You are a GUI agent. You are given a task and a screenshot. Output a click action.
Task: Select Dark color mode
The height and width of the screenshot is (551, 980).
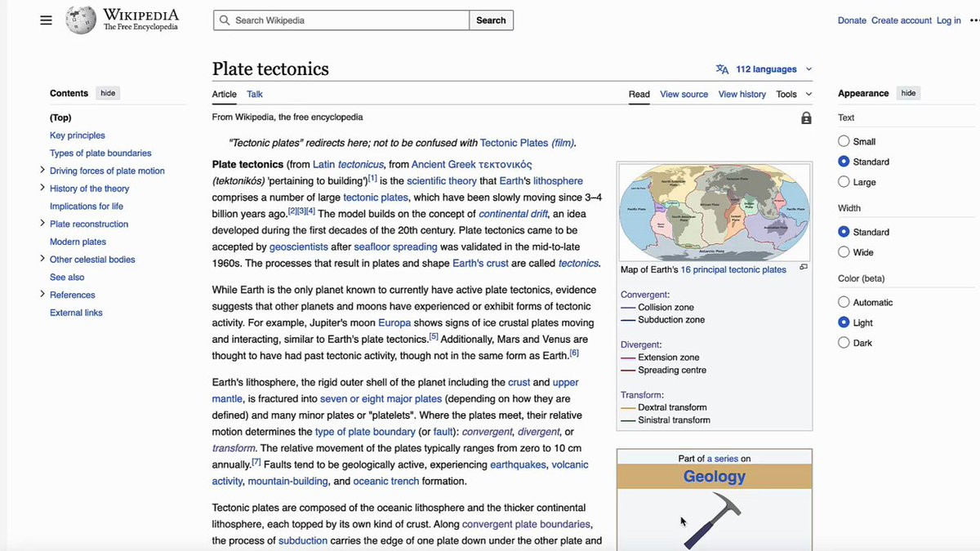pos(844,343)
